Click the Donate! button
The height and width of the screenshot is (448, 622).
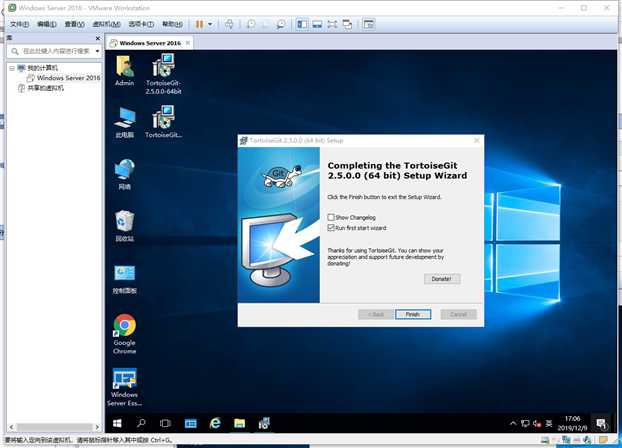pos(442,279)
